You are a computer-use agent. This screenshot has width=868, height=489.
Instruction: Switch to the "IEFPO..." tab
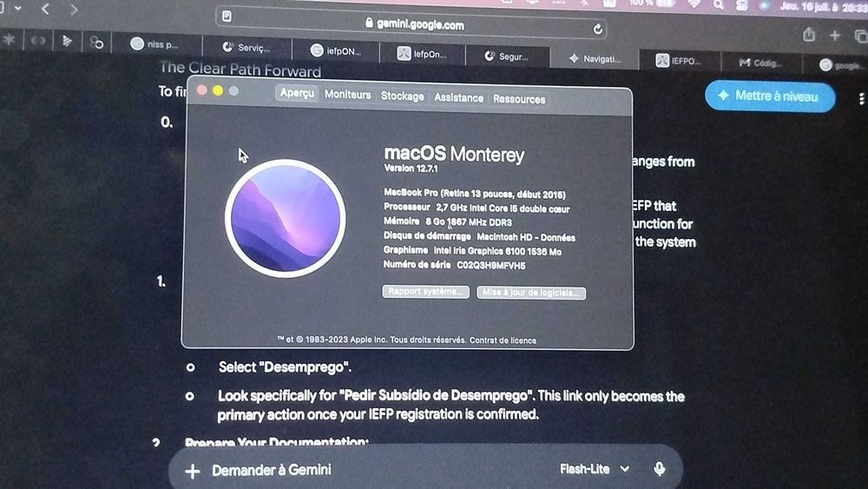[x=680, y=61]
